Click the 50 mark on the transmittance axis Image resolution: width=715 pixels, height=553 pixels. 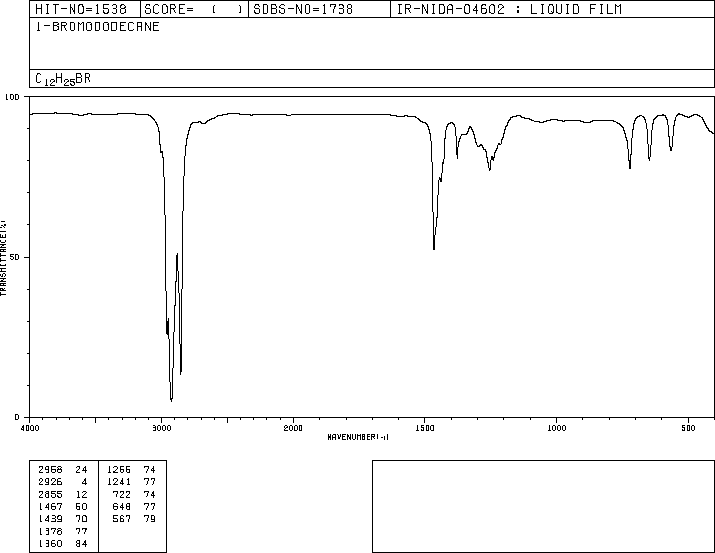pos(15,257)
